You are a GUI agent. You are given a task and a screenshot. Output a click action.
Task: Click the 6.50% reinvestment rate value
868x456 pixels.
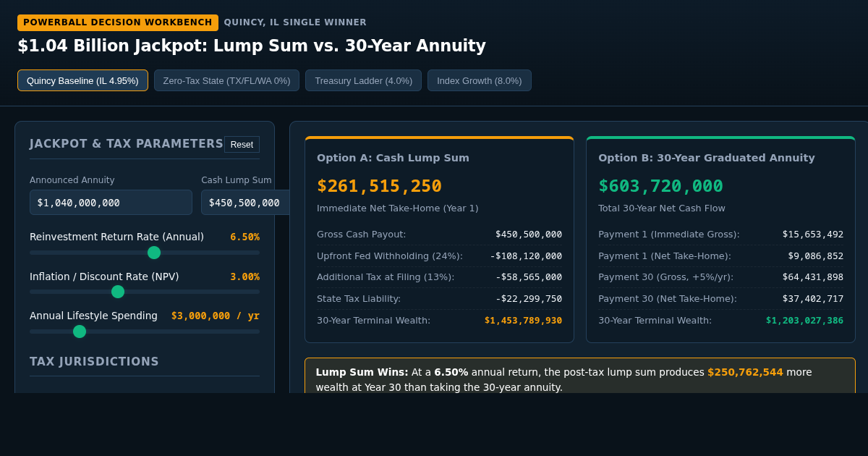tap(244, 237)
